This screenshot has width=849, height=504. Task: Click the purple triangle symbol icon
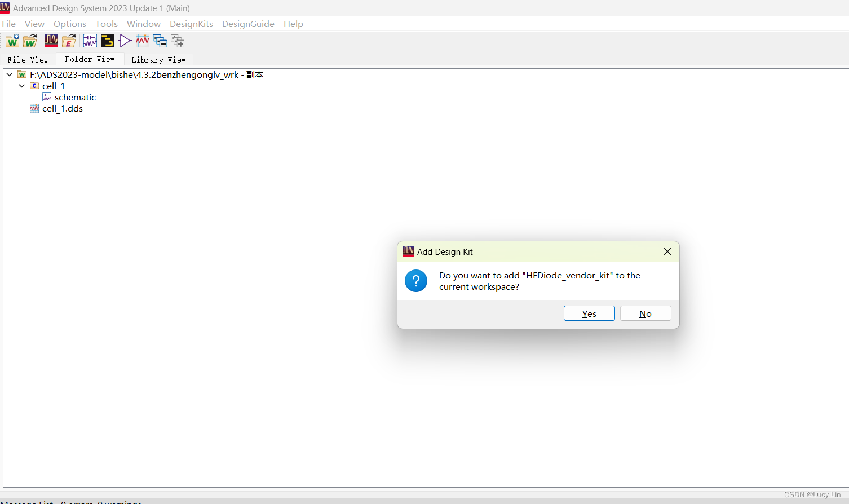tap(125, 41)
